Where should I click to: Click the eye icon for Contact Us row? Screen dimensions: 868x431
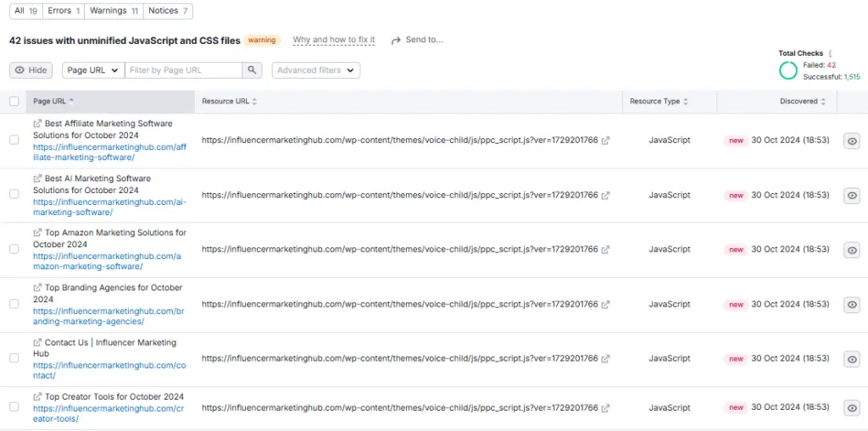852,359
